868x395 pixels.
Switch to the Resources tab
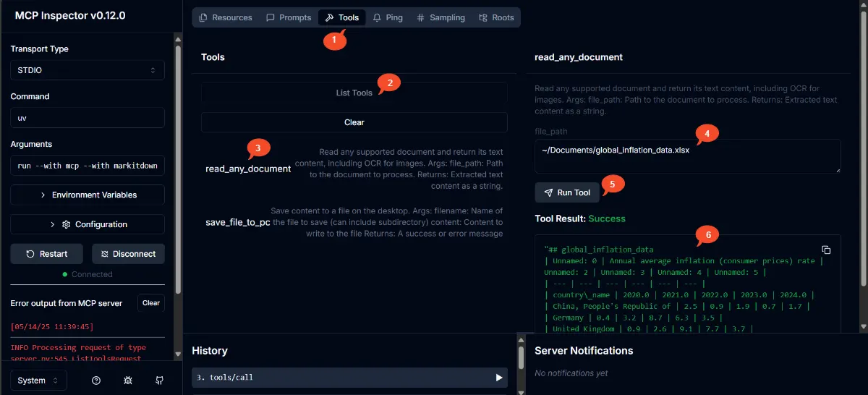pos(226,17)
